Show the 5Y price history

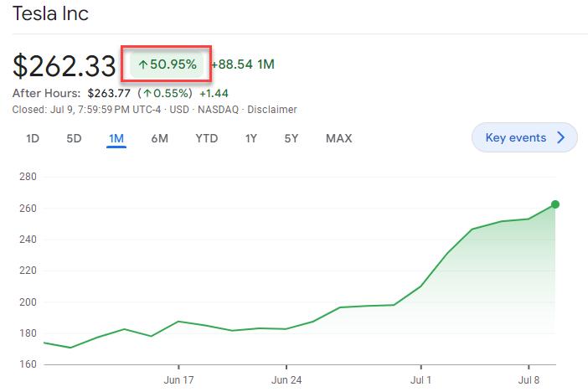[x=291, y=138]
